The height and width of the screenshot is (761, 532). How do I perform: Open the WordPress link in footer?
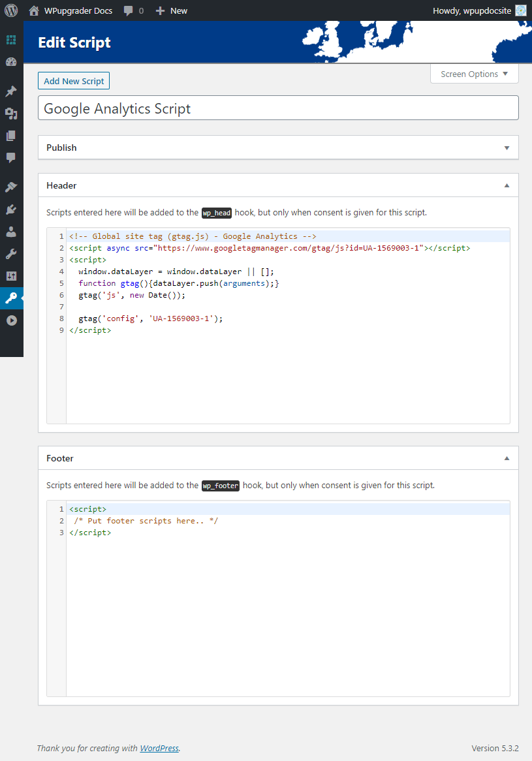pyautogui.click(x=159, y=748)
